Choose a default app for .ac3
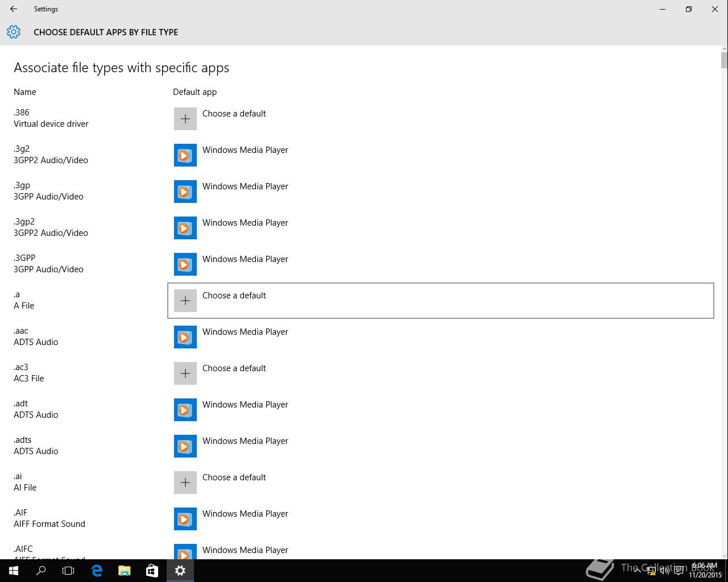The width and height of the screenshot is (728, 582). (x=441, y=373)
